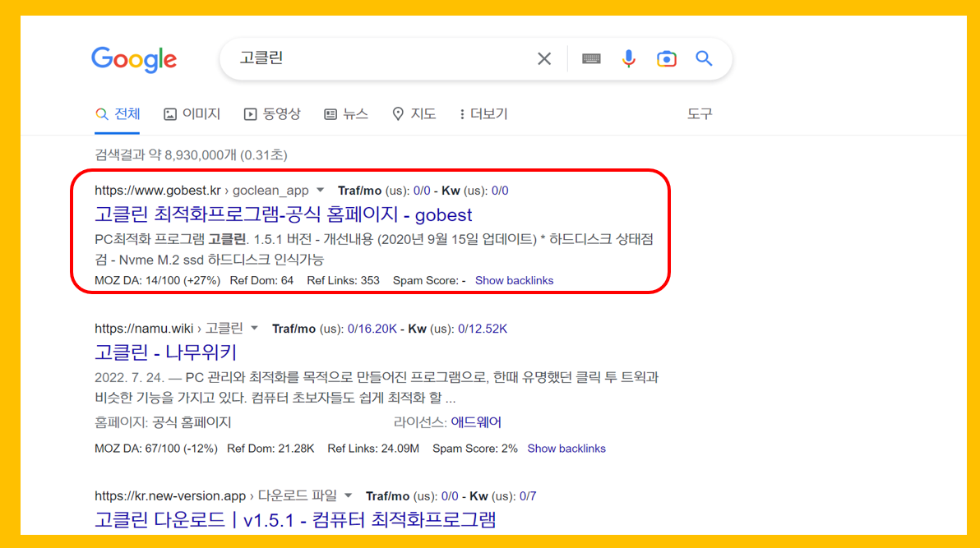
Task: Click the blue magnifying glass search icon
Action: (x=704, y=58)
